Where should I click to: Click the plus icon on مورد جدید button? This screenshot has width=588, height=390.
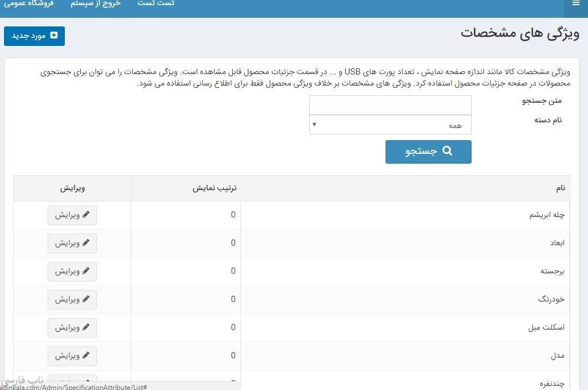[x=54, y=36]
